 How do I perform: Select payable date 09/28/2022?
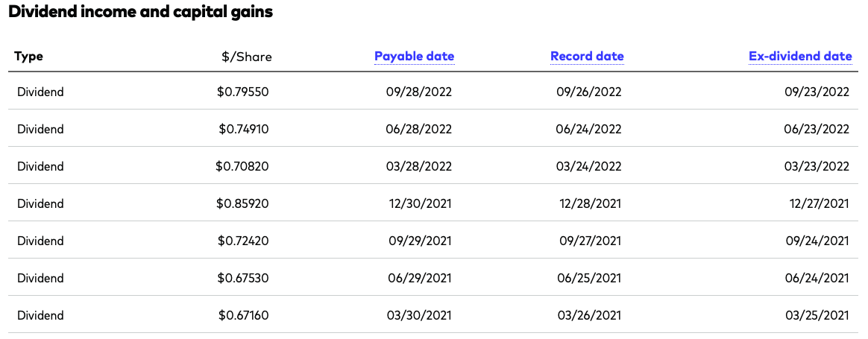click(418, 92)
